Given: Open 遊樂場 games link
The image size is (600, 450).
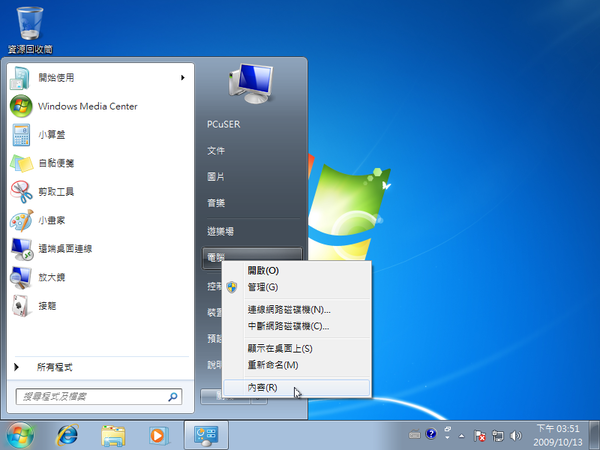Looking at the screenshot, I should [220, 231].
